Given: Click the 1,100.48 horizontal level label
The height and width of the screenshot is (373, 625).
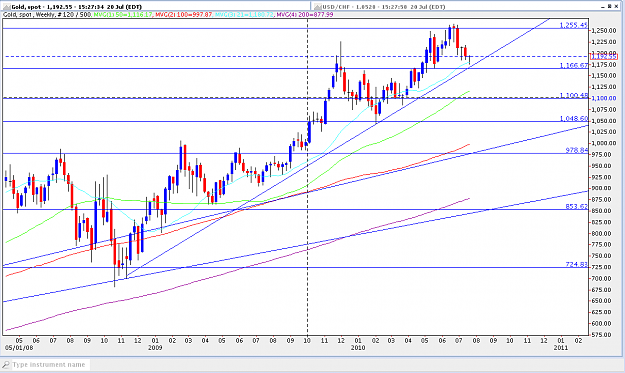Looking at the screenshot, I should pos(573,95).
